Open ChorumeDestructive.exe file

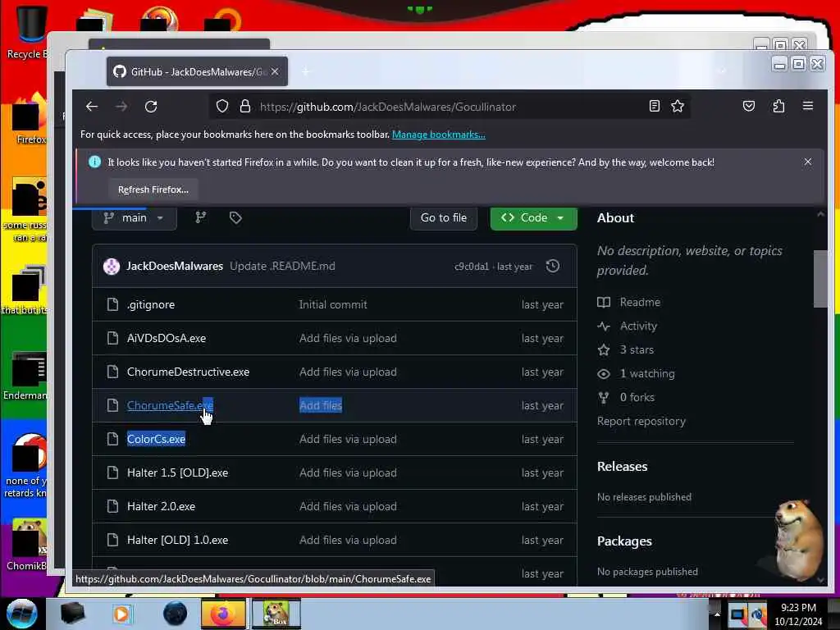point(188,372)
